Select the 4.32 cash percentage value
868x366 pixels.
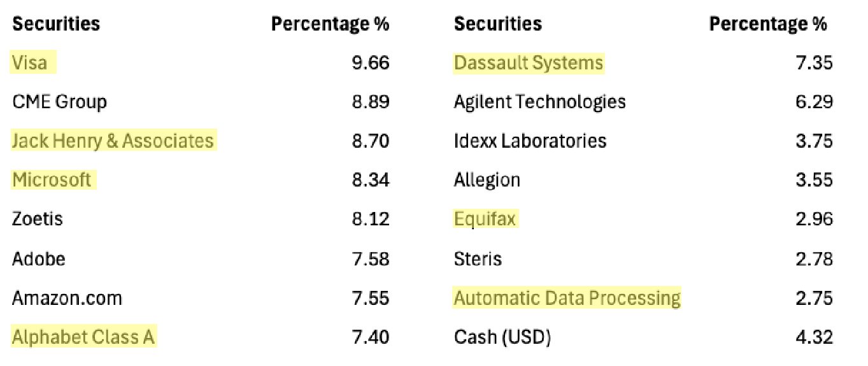(814, 337)
